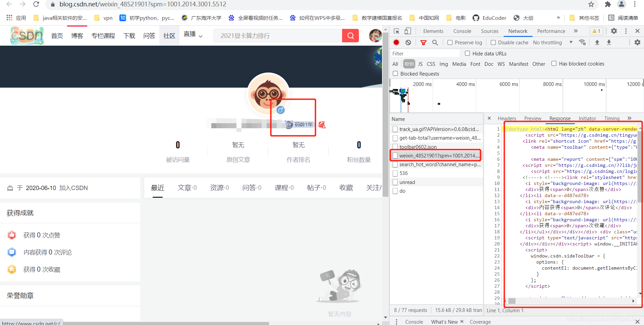Open 下载 link in CSDN navigation
The width and height of the screenshot is (644, 325).
[129, 36]
